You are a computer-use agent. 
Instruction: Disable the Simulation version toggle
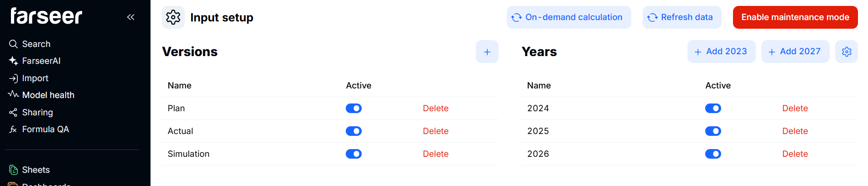(x=353, y=154)
